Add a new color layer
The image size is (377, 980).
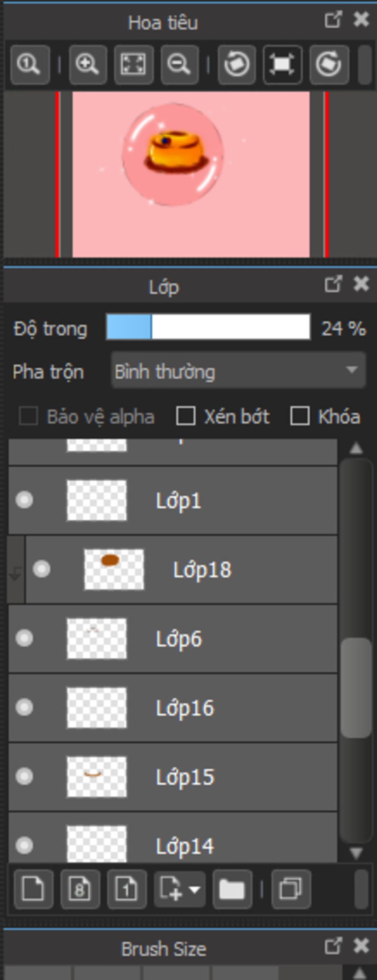[34, 889]
